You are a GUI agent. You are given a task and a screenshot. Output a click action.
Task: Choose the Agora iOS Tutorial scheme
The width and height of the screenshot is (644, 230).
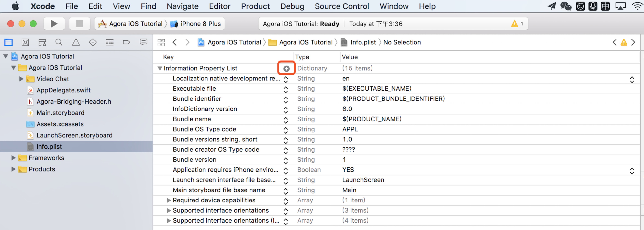pyautogui.click(x=131, y=24)
